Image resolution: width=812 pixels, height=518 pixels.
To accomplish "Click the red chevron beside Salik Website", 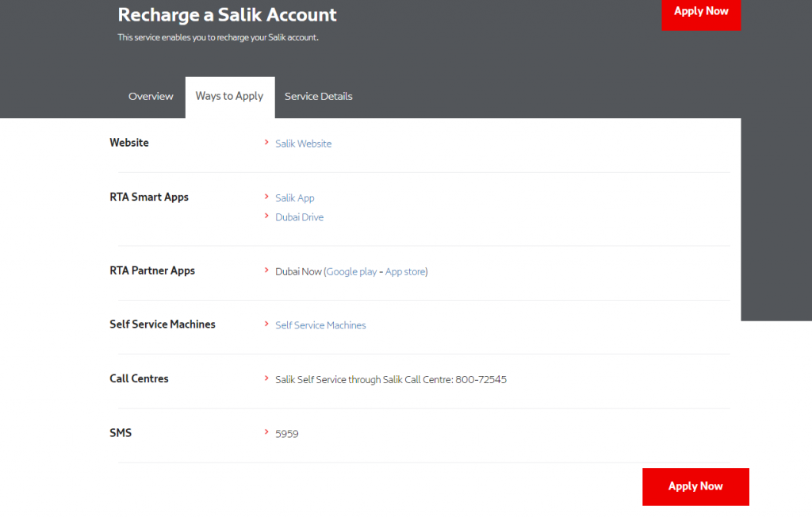I will point(266,143).
